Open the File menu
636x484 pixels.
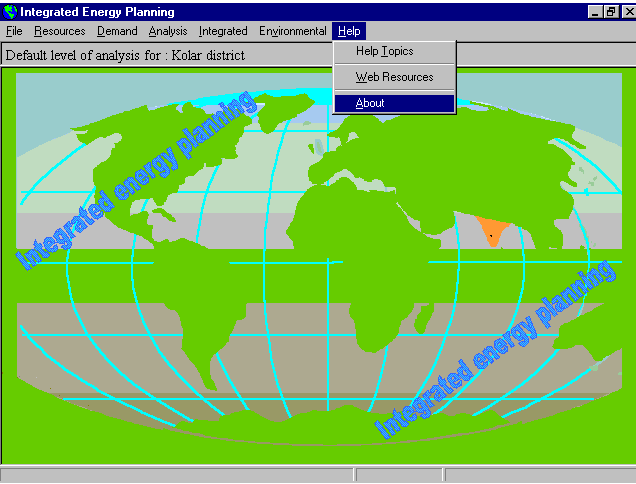click(13, 31)
